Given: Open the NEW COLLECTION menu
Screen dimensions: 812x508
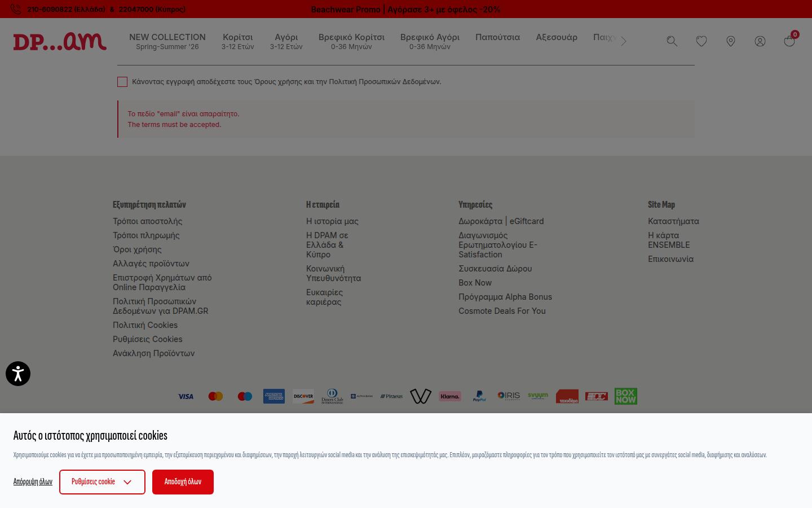Looking at the screenshot, I should 167,41.
